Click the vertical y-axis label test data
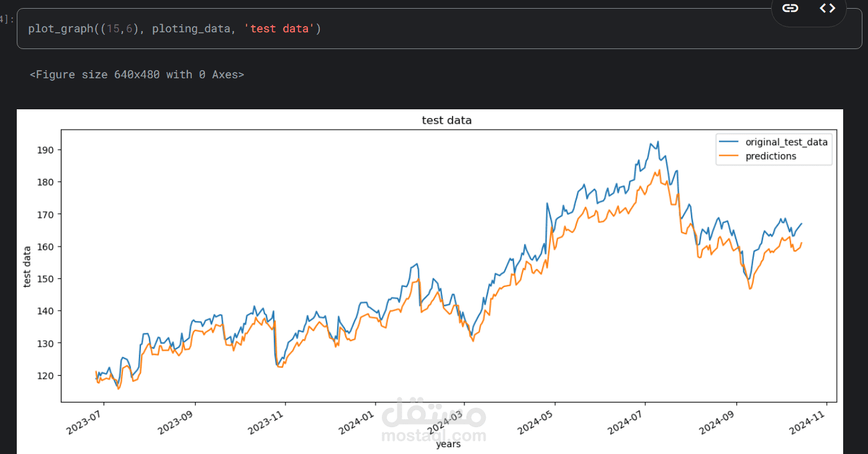This screenshot has width=868, height=454. point(27,265)
